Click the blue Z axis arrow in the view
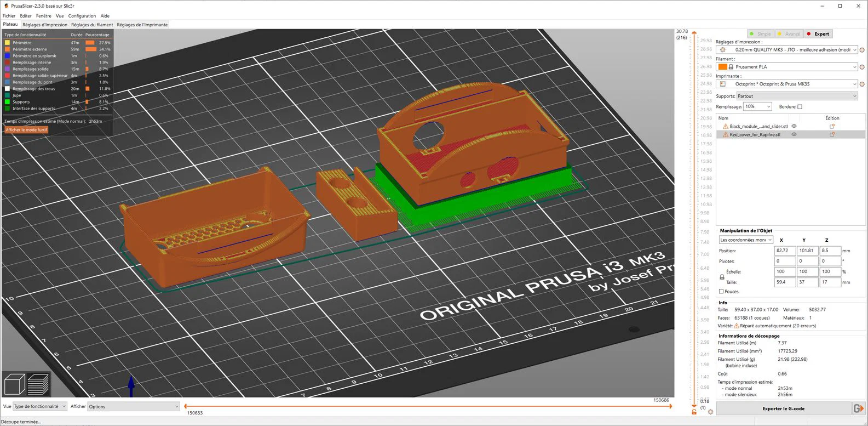This screenshot has width=868, height=426. 131,385
